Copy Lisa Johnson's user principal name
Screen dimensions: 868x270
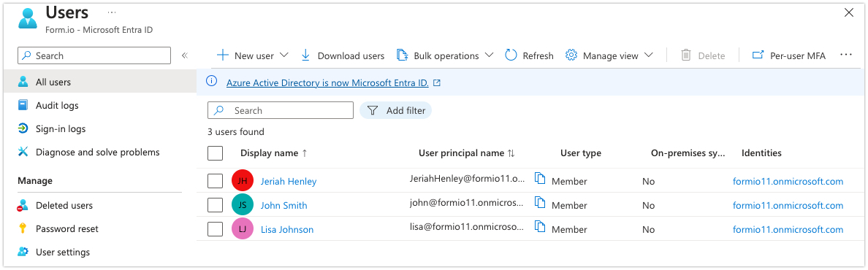[x=540, y=227]
